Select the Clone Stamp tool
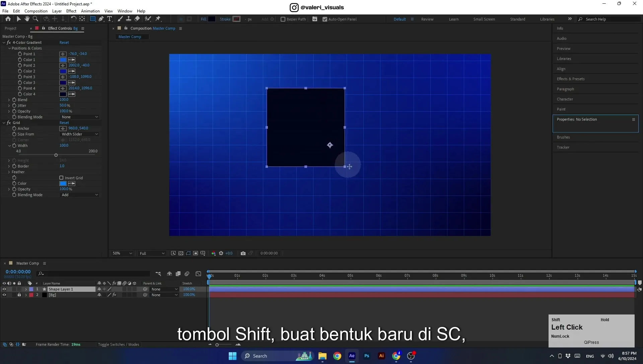 click(x=129, y=19)
